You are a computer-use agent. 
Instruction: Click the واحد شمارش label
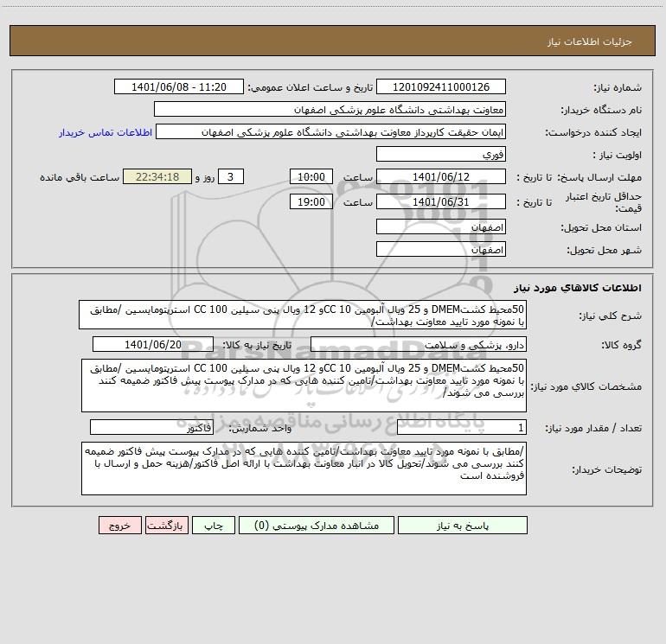tap(260, 429)
